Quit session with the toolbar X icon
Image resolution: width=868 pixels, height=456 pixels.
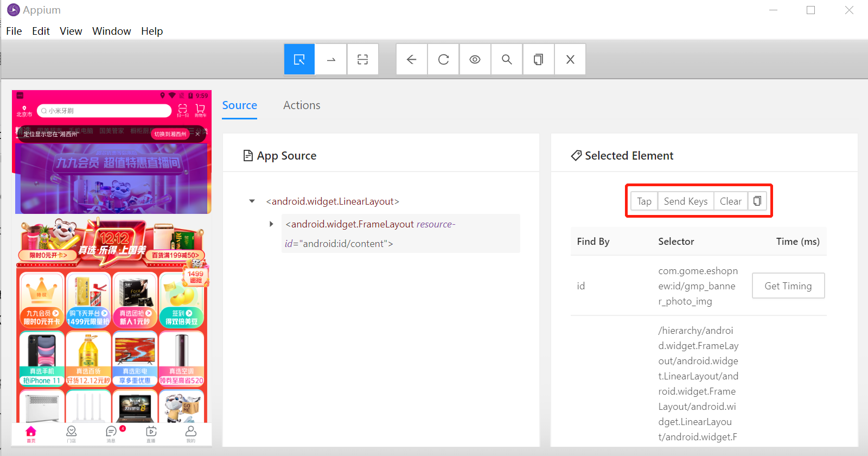point(570,59)
